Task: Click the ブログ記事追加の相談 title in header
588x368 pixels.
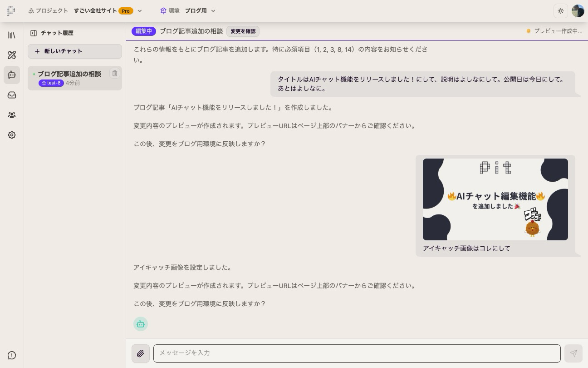Action: [191, 31]
